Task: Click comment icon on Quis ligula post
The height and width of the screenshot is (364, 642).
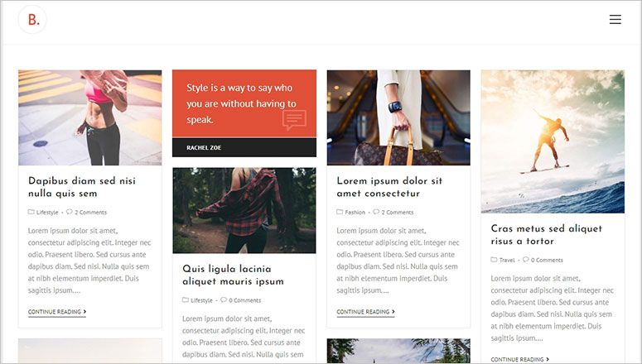Action: (x=223, y=299)
